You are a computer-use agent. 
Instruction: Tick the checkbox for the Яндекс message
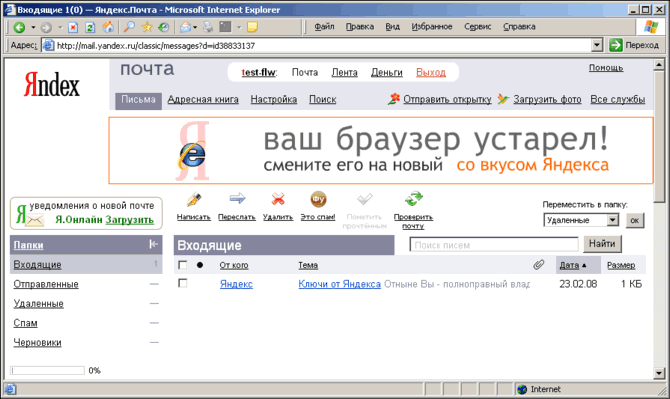tap(182, 283)
